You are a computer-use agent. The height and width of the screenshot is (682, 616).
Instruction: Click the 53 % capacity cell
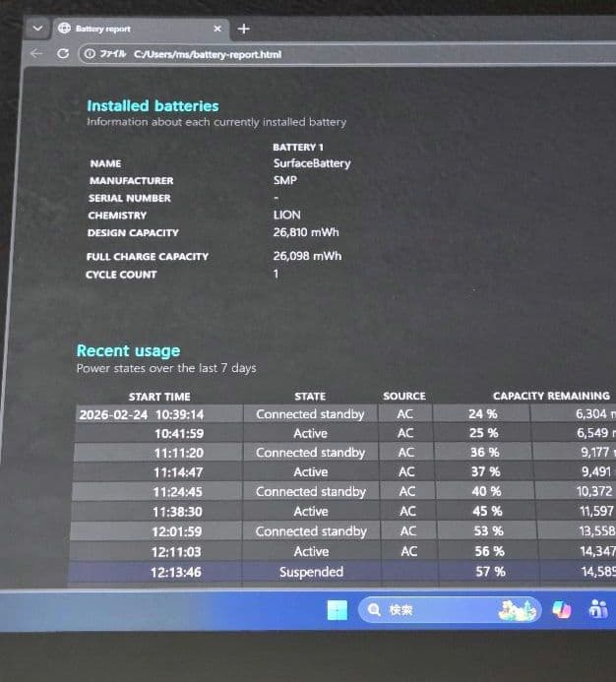click(x=488, y=530)
